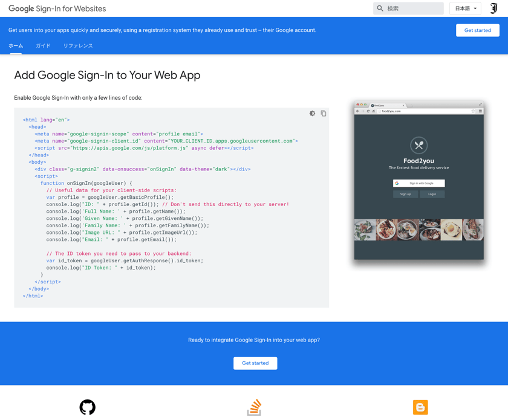Click the search magnifier icon
The image size is (508, 420).
tap(380, 8)
